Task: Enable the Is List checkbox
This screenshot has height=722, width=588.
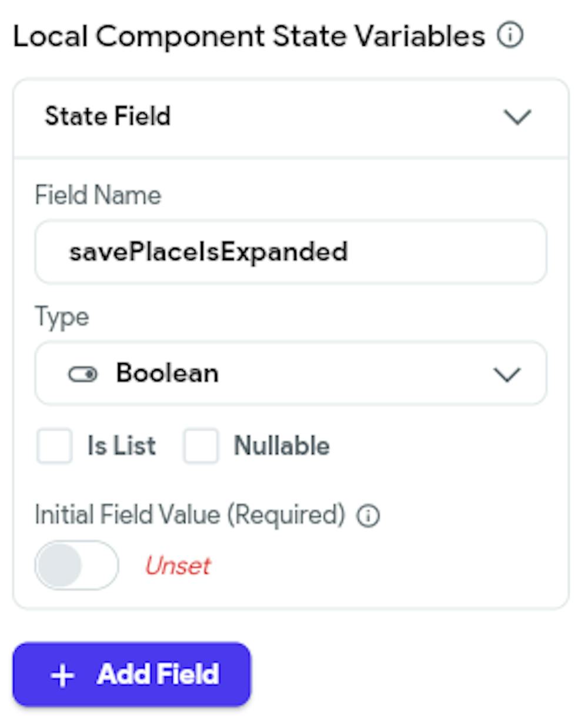Action: [x=54, y=446]
